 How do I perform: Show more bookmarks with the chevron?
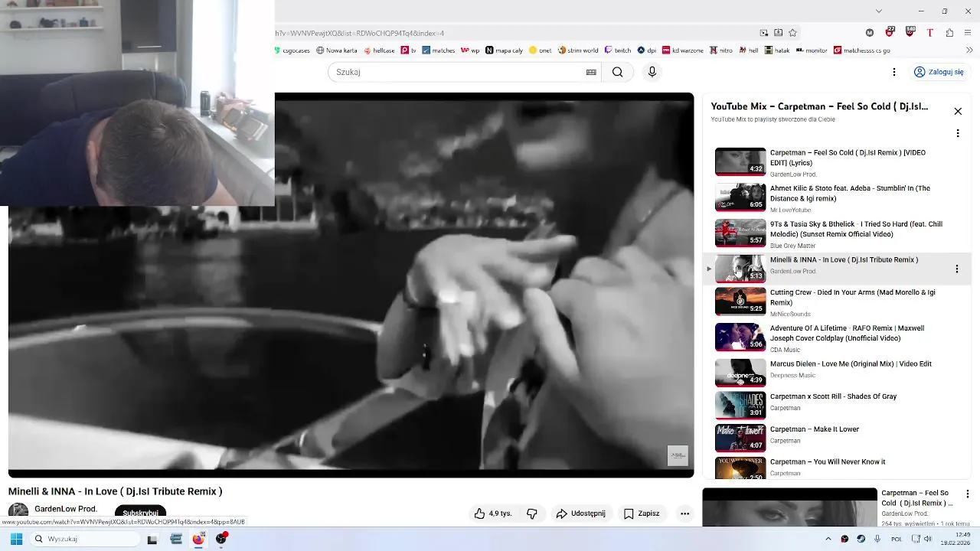click(969, 51)
